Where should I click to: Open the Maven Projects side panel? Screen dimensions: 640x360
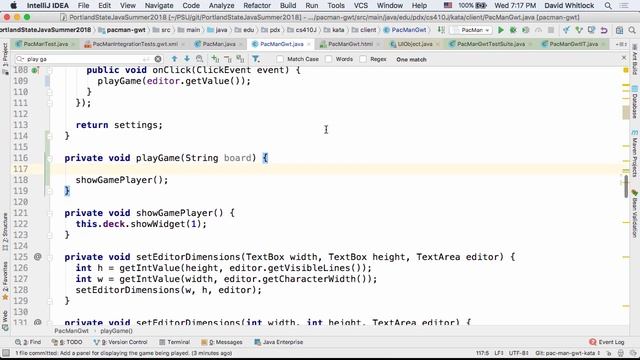tap(635, 153)
